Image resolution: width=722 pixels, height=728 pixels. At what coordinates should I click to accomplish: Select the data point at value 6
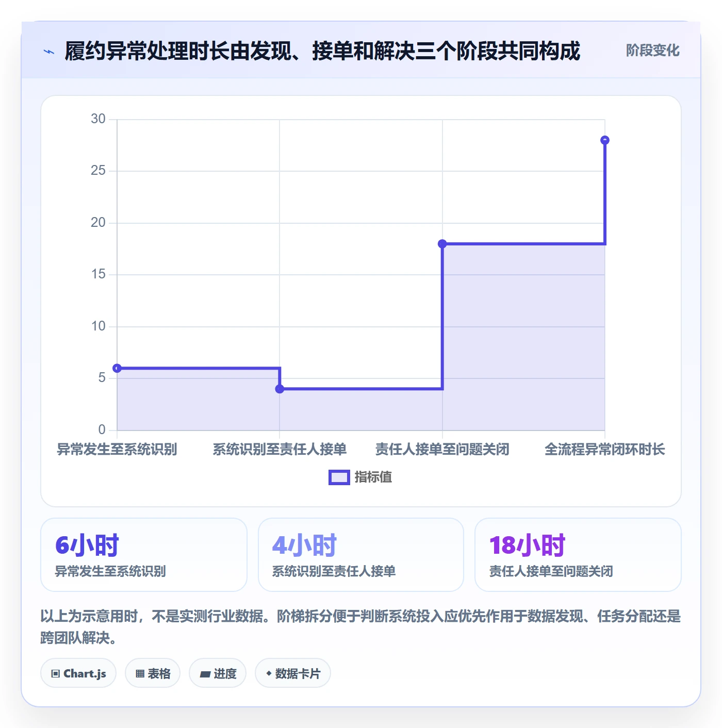117,368
